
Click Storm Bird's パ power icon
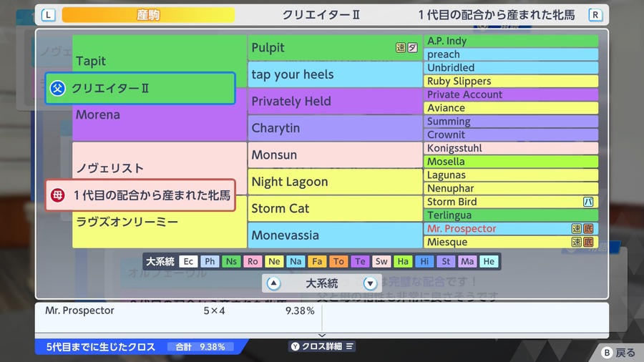(588, 202)
